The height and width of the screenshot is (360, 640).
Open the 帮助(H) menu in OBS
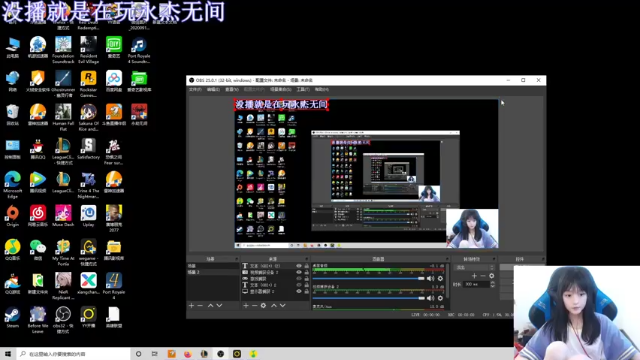[322, 89]
